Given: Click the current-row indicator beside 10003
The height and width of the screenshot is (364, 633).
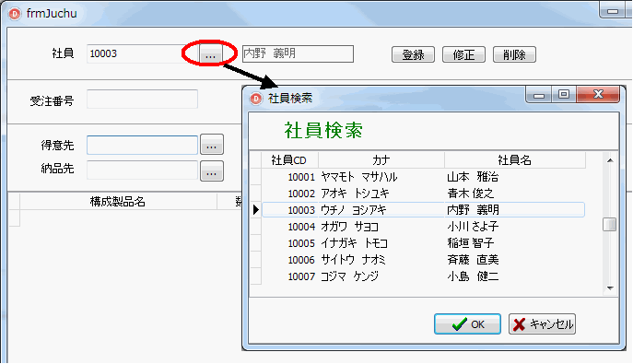Looking at the screenshot, I should click(x=256, y=210).
